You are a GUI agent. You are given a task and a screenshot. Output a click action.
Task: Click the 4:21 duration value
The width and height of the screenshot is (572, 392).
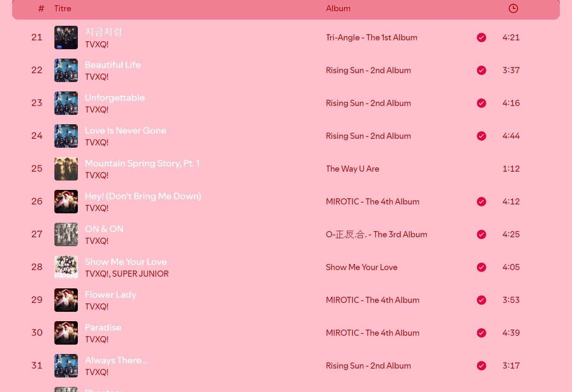511,38
